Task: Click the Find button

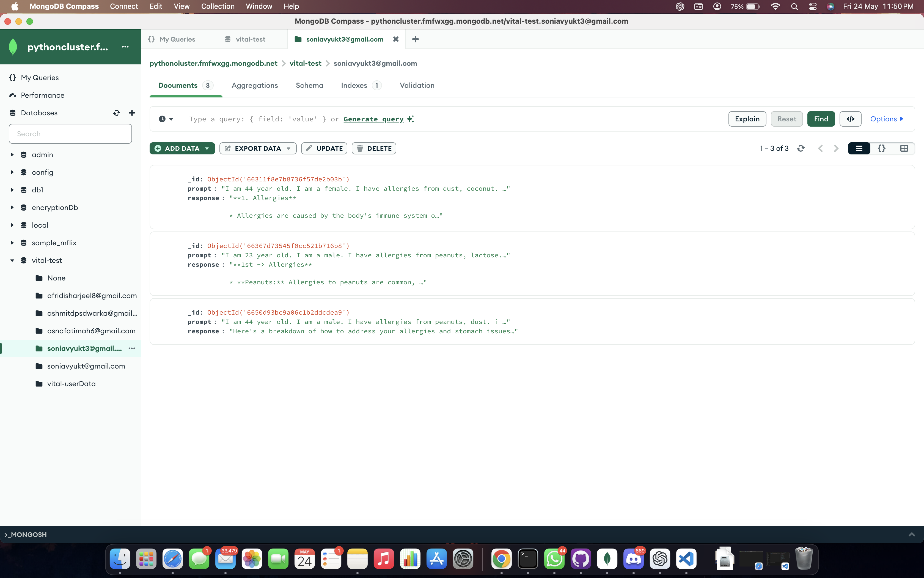Action: [x=821, y=119]
